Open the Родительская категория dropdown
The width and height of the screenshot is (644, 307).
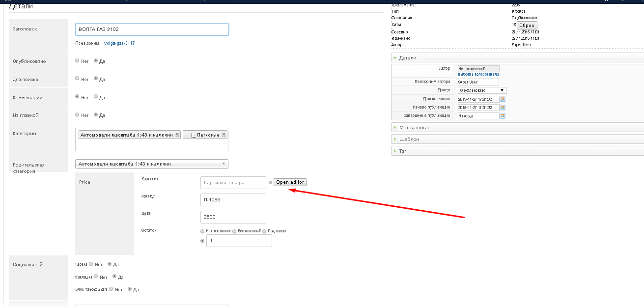[x=151, y=164]
